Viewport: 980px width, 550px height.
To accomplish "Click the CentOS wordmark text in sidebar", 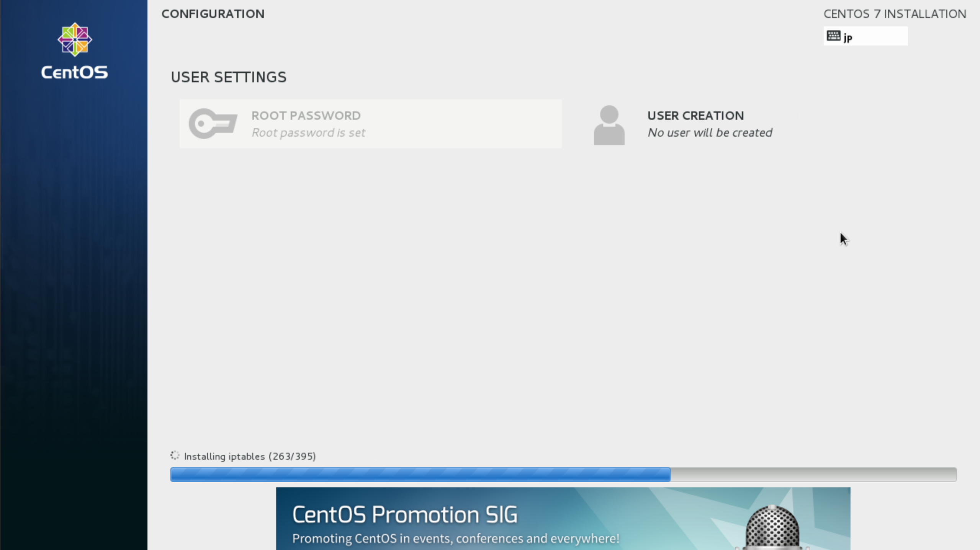I will pyautogui.click(x=75, y=72).
